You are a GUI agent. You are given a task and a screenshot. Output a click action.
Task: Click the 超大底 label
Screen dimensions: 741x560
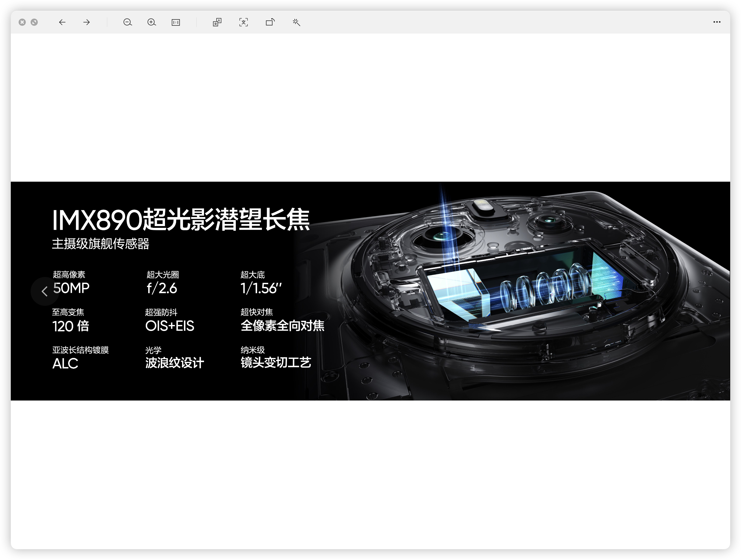(253, 275)
